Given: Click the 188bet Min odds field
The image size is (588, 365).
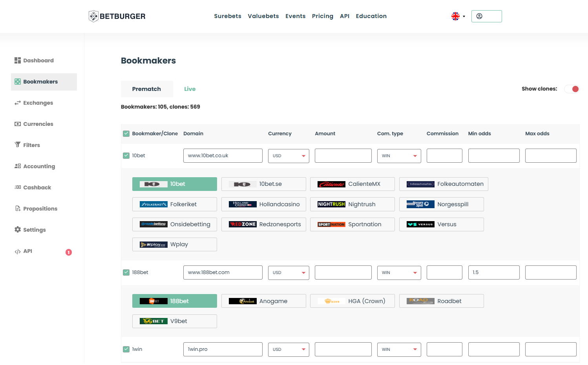Looking at the screenshot, I should (494, 272).
